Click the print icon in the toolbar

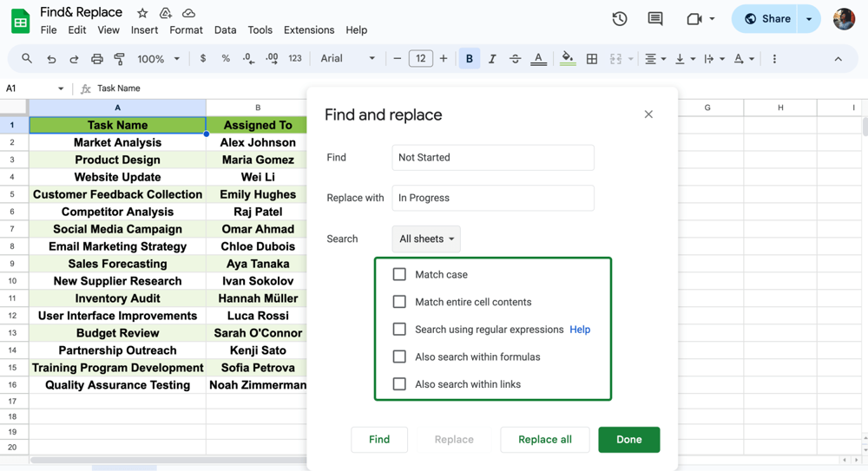tap(96, 59)
